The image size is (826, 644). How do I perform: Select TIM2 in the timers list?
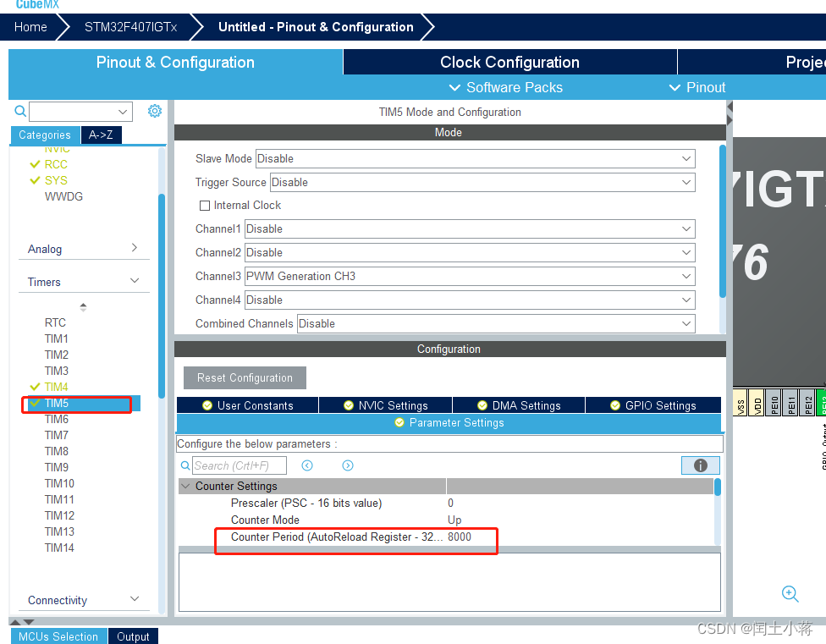[x=57, y=355]
